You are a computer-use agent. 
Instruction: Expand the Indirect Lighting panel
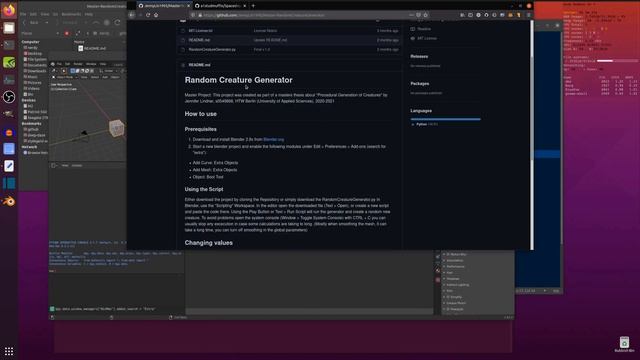[457, 285]
